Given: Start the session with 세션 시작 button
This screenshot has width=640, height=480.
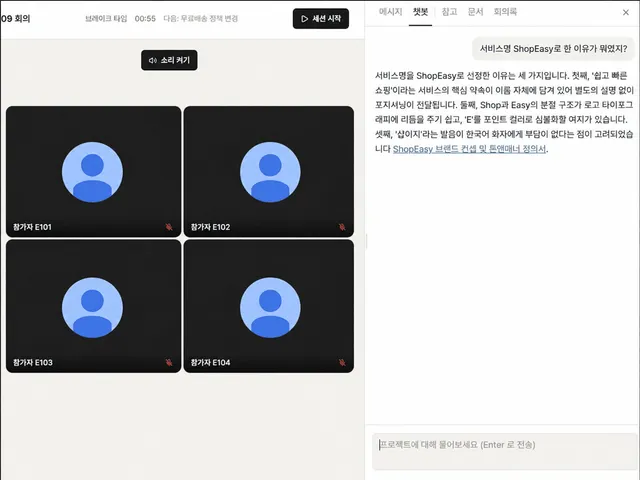Looking at the screenshot, I should 320,19.
